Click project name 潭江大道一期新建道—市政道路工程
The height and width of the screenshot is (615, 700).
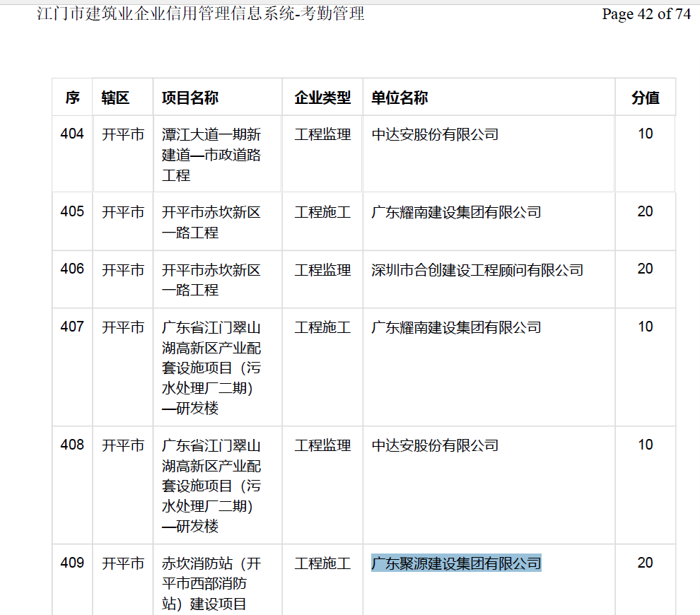click(211, 155)
